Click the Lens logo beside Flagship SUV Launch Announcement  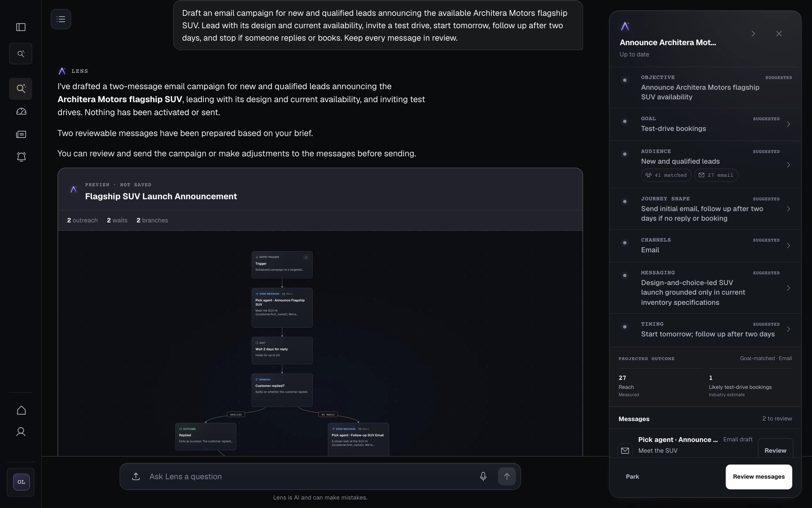click(x=74, y=189)
